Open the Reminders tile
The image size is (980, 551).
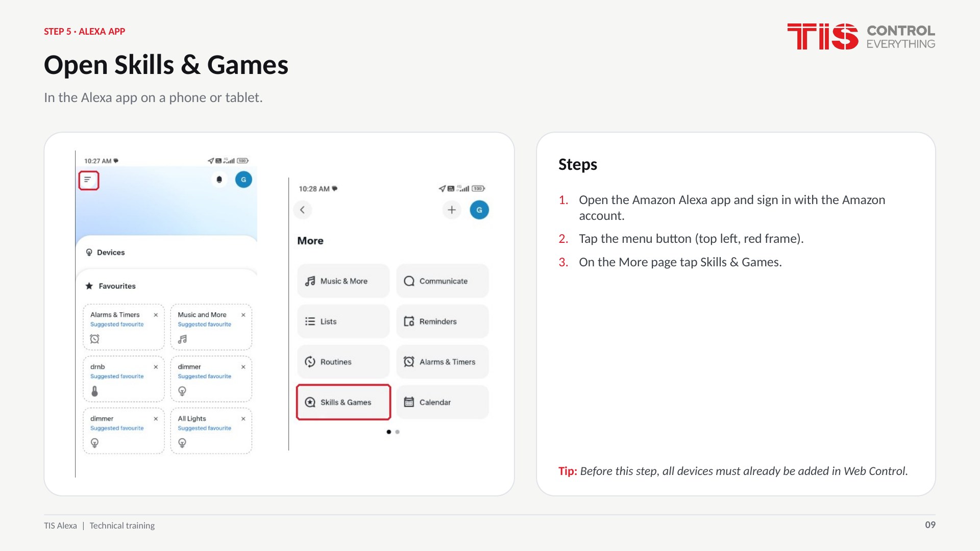(443, 321)
